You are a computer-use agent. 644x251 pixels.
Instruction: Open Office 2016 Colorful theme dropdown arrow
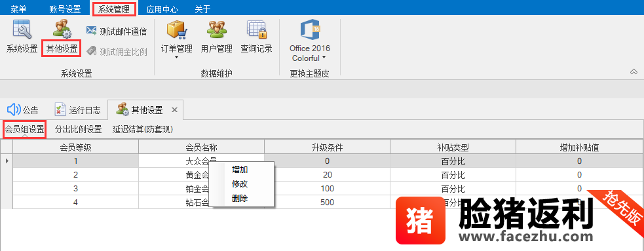point(324,58)
